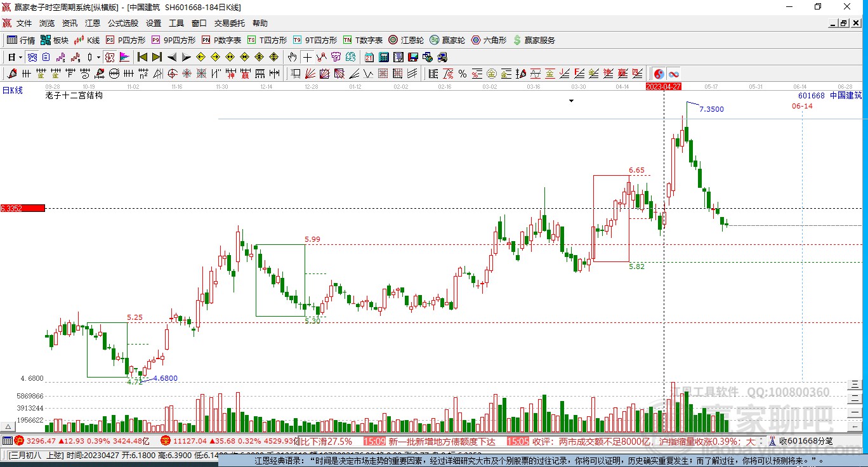Expand the 日 period dropdown arrow
This screenshot has width=868, height=467.
(21, 57)
